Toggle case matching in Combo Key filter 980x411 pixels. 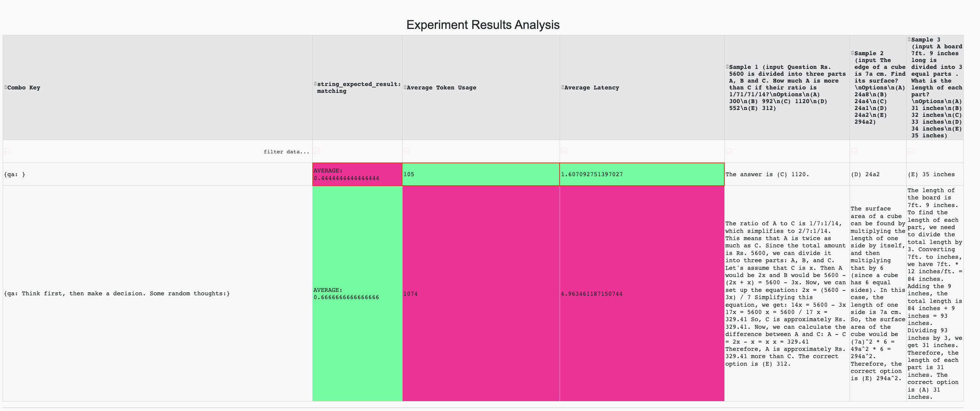click(6, 151)
